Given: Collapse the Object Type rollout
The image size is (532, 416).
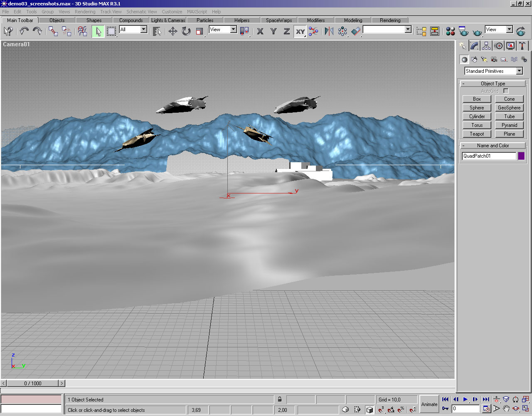Looking at the screenshot, I should tap(493, 84).
